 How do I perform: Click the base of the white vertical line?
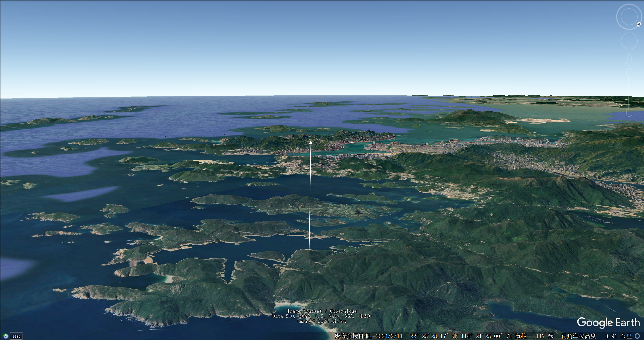coord(309,250)
